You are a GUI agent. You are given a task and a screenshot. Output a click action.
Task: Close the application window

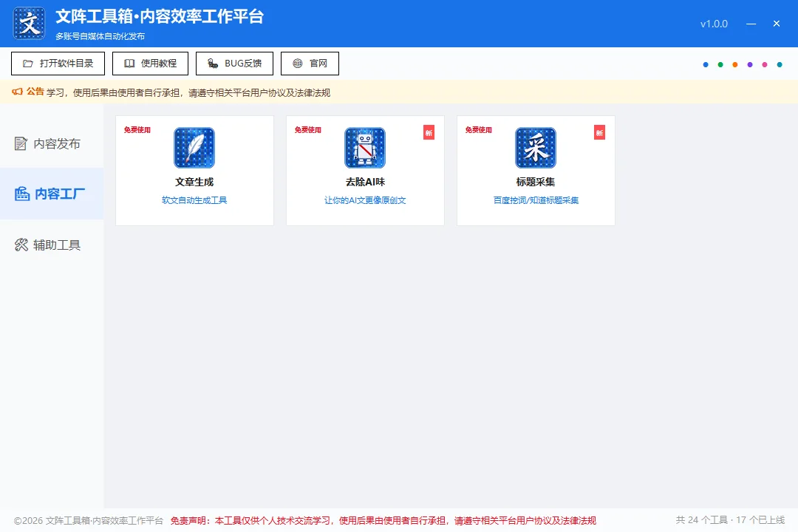777,24
